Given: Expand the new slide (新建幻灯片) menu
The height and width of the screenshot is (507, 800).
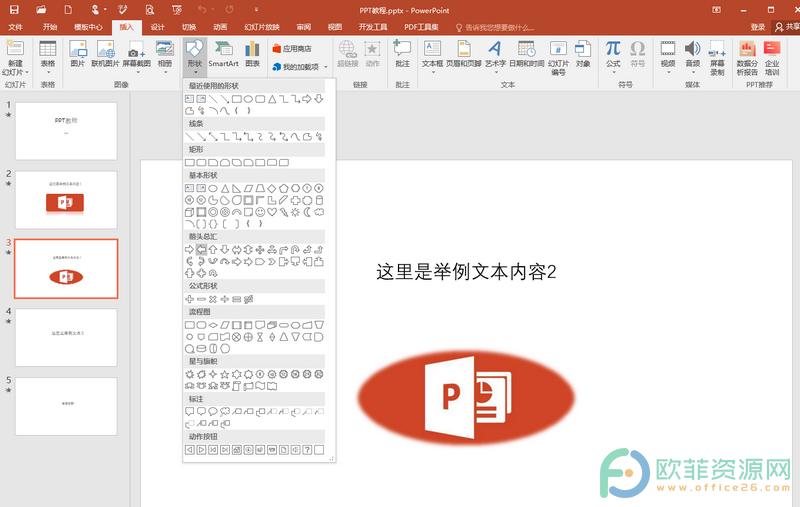Looking at the screenshot, I should click(x=15, y=68).
